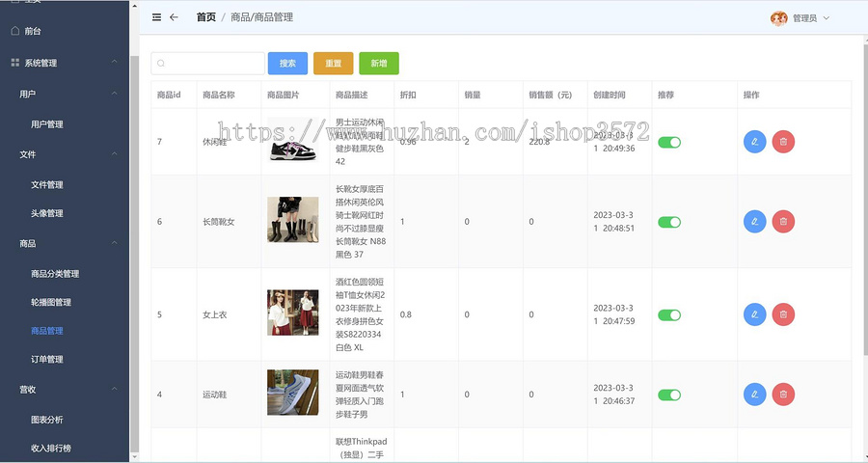
Task: Open the 长筒靴女 boots product thumbnail
Action: pyautogui.click(x=293, y=219)
